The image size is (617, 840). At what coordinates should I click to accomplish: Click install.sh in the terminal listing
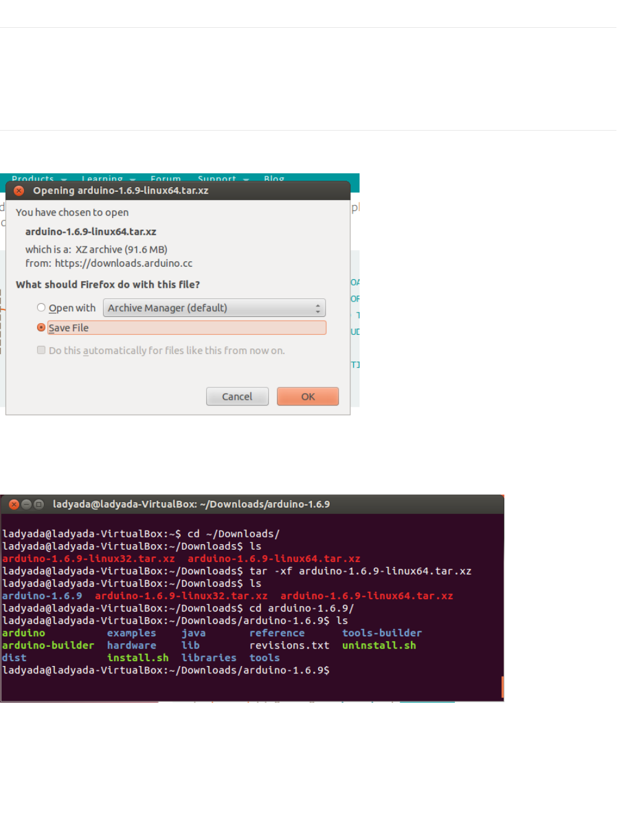coord(138,658)
